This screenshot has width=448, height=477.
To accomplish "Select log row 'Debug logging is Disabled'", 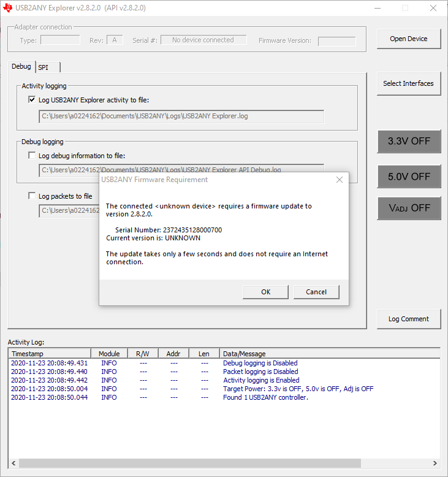I will [x=224, y=363].
